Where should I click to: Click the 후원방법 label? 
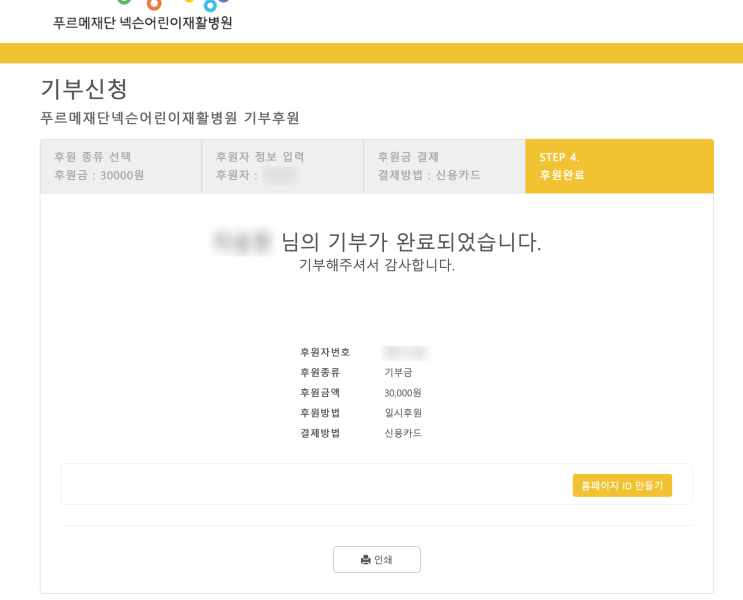tap(320, 413)
